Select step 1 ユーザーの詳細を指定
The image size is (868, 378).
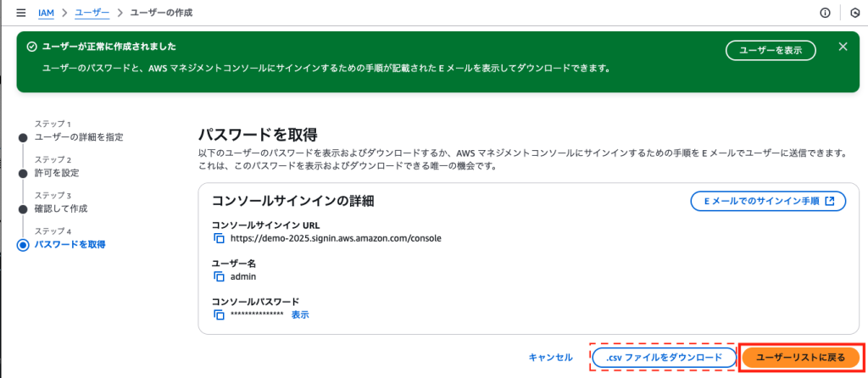point(79,137)
